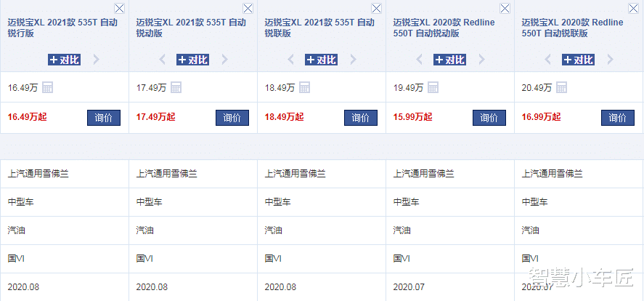Remove the 2020款 Redline 550T 自动锐动版 column with X
This screenshot has width=644, height=301.
505,8
